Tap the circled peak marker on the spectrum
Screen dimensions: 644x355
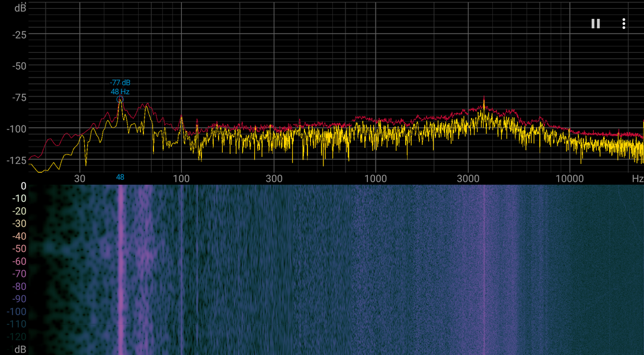(x=120, y=99)
